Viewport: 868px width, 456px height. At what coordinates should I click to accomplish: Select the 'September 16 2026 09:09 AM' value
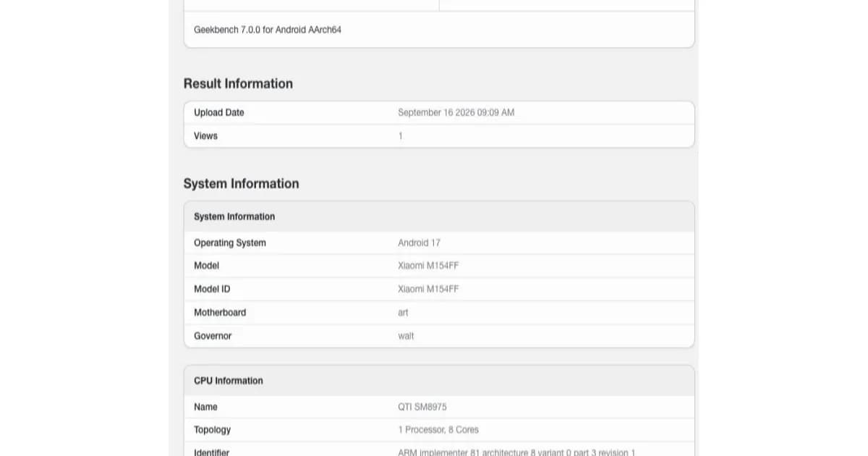(456, 113)
